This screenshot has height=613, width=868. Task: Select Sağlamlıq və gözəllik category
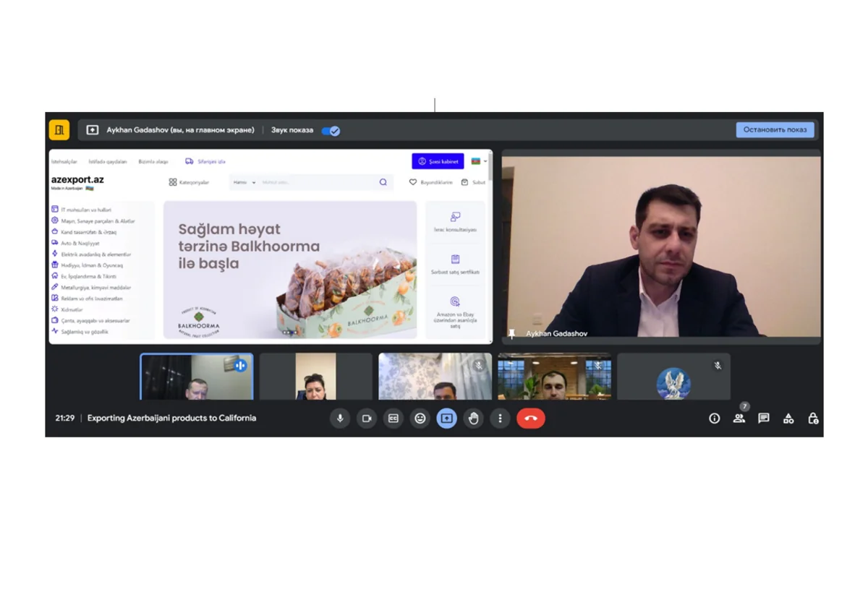pyautogui.click(x=80, y=331)
